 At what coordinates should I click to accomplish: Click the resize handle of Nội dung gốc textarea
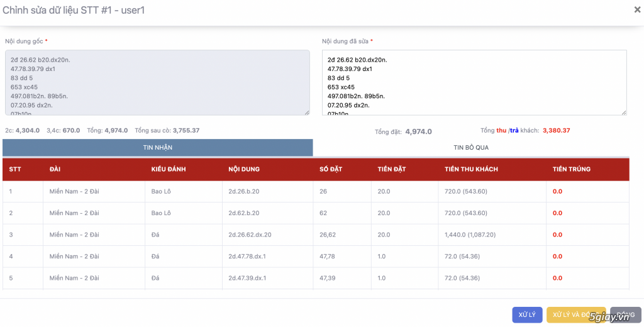(x=306, y=112)
